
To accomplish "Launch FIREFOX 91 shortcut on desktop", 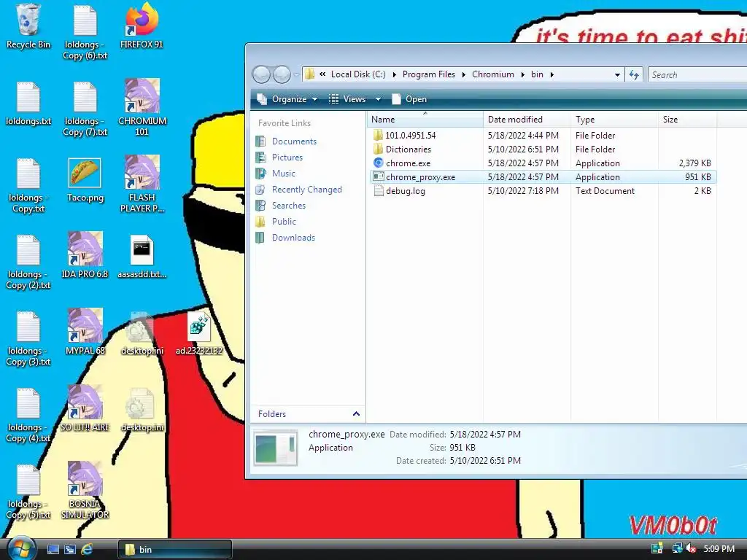I will point(142,26).
